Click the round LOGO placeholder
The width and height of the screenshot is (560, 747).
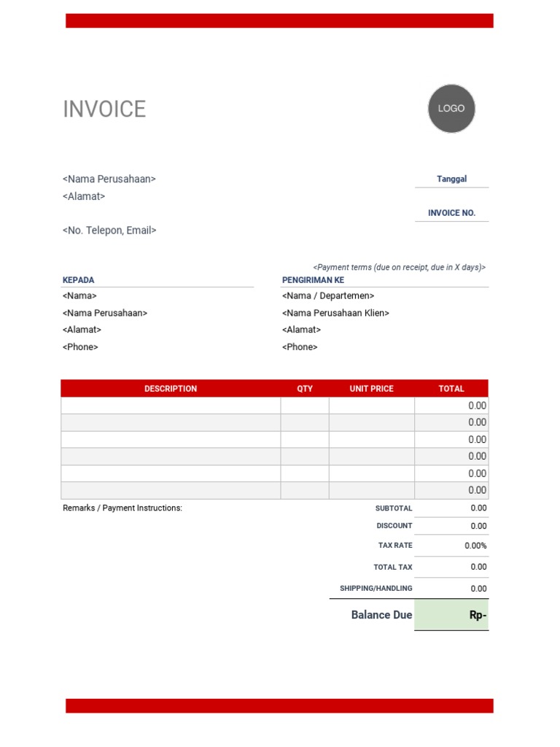[451, 109]
